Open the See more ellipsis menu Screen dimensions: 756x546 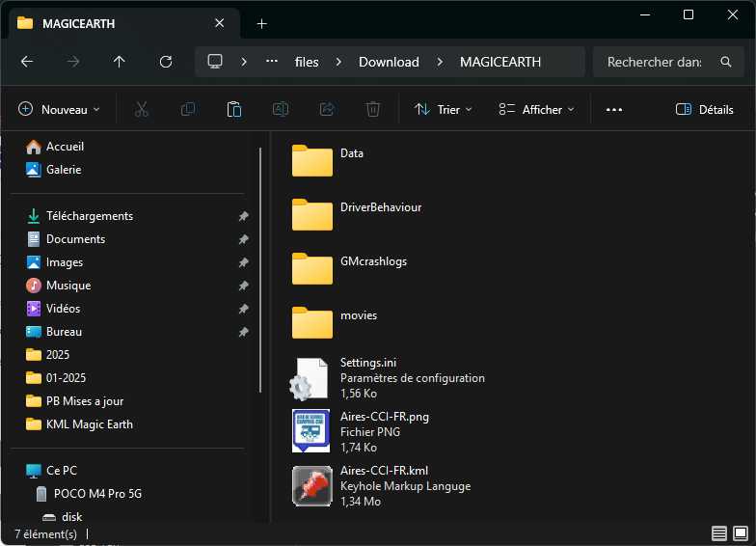pyautogui.click(x=613, y=110)
